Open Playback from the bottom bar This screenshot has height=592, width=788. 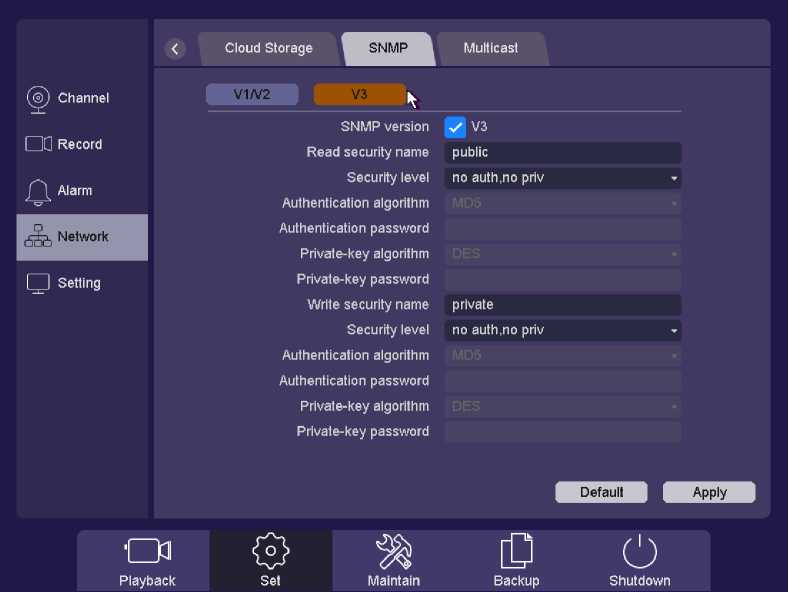[147, 551]
